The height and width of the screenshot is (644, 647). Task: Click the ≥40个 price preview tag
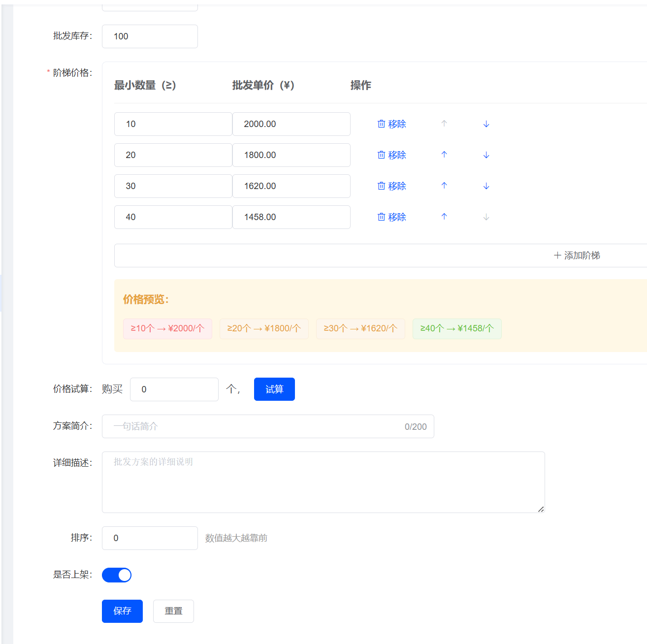pyautogui.click(x=457, y=328)
